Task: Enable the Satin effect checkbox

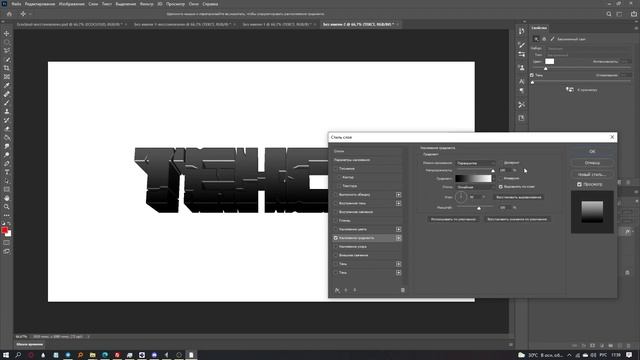Action: point(336,220)
